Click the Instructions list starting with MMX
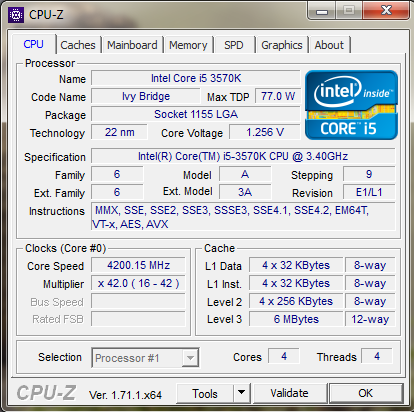 (243, 217)
